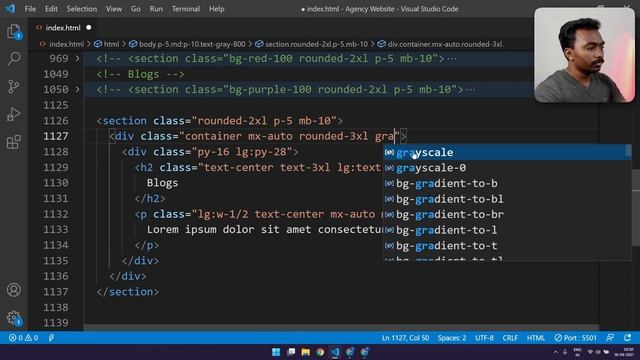Open the Go menu
The image size is (640, 360).
pyautogui.click(x=136, y=9)
